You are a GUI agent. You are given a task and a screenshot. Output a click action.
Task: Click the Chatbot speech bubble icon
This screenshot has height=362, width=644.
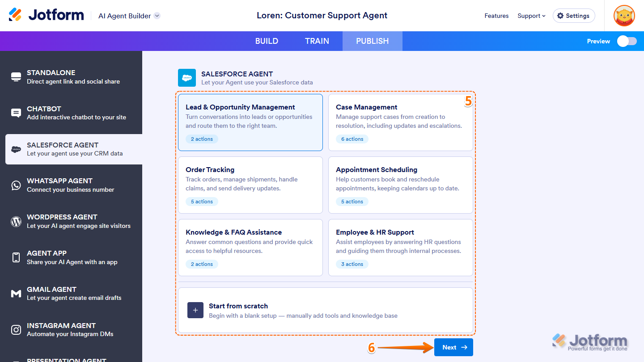[x=16, y=113]
